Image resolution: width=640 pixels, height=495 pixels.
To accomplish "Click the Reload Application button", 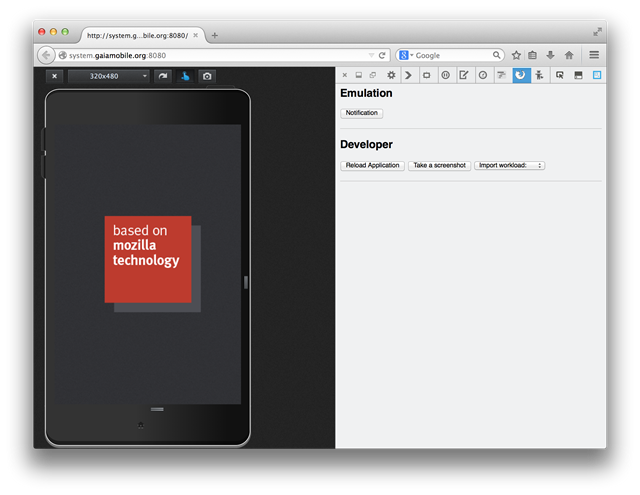I will click(x=372, y=165).
